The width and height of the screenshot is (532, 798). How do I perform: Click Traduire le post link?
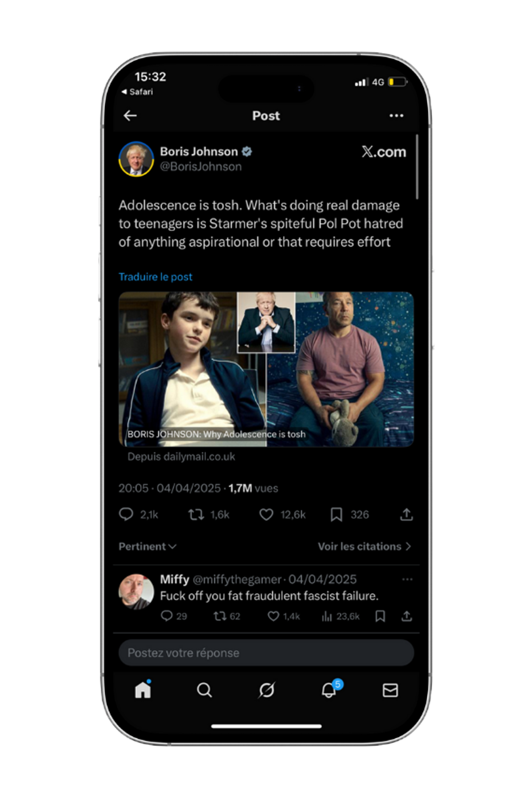point(156,277)
